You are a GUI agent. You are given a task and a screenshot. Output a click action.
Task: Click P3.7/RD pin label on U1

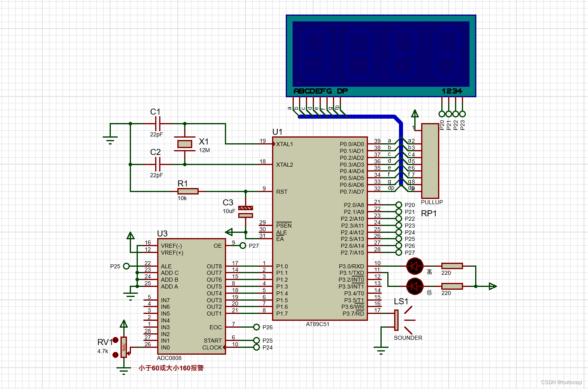pos(353,314)
